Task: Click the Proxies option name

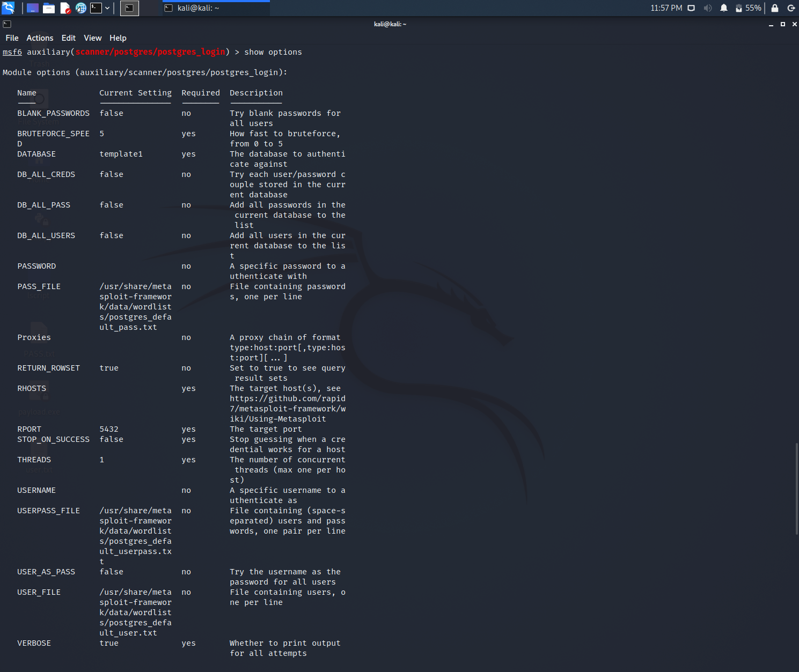Action: coord(34,337)
